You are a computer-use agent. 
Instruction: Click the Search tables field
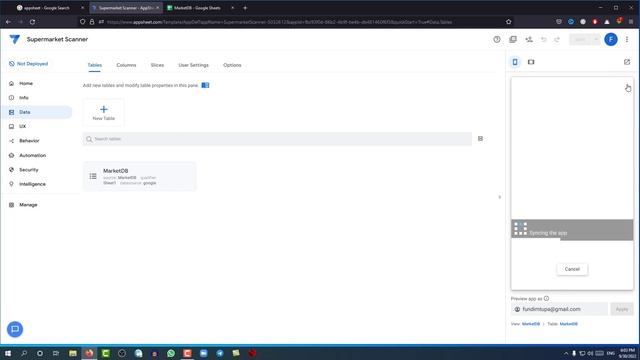(277, 139)
